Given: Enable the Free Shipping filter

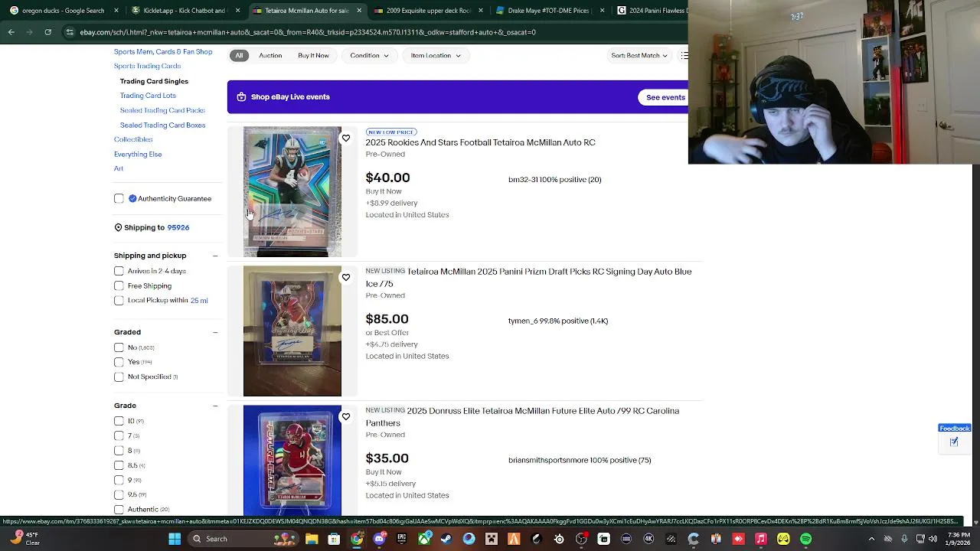Looking at the screenshot, I should point(119,286).
